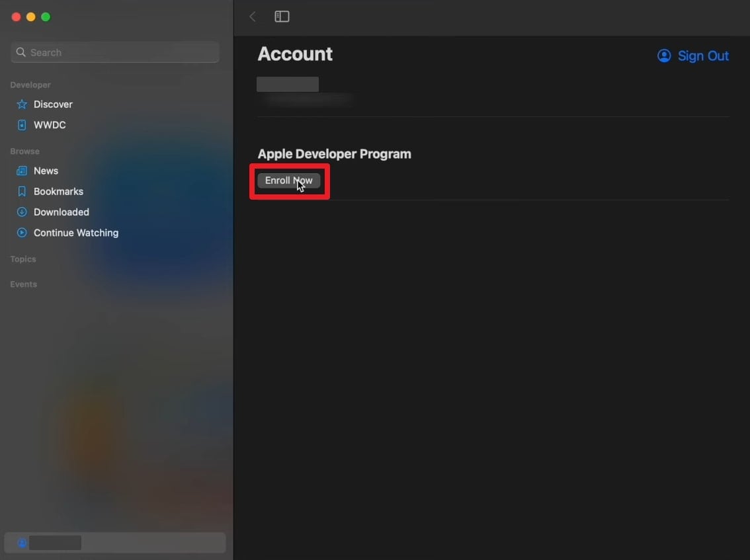750x560 pixels.
Task: Open Bookmarks in the sidebar
Action: tap(58, 191)
